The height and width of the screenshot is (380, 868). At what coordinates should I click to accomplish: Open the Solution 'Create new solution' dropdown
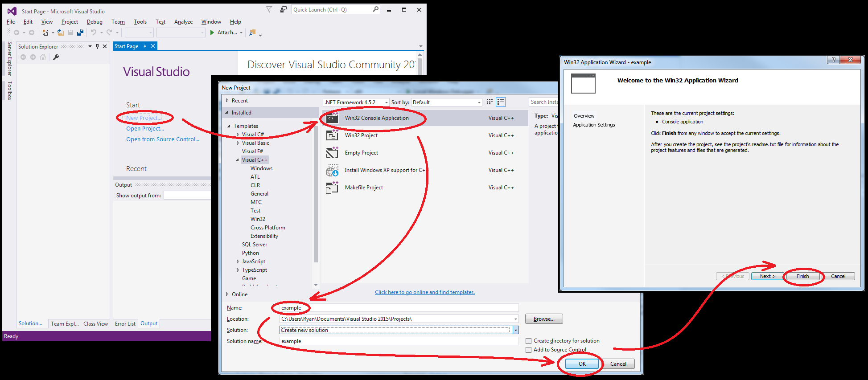[516, 330]
